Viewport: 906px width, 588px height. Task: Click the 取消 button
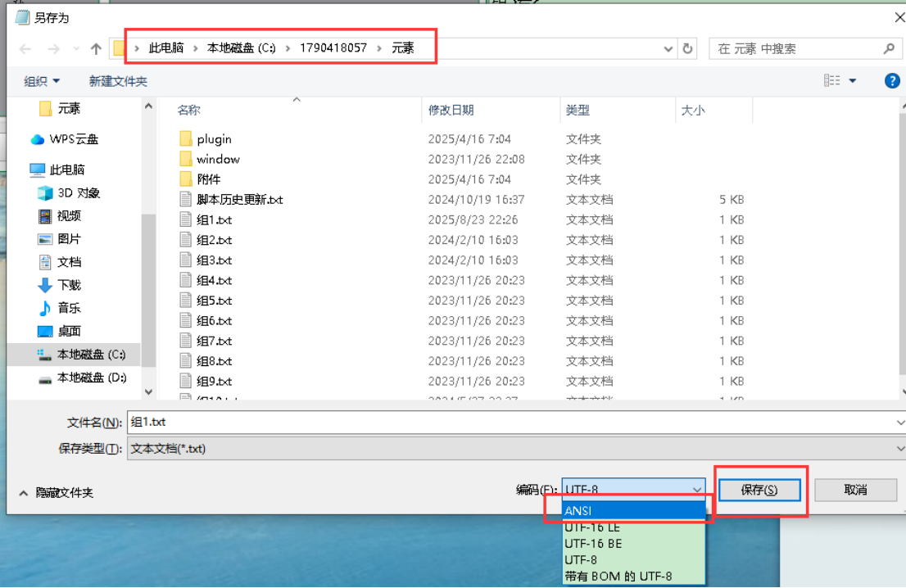(854, 490)
